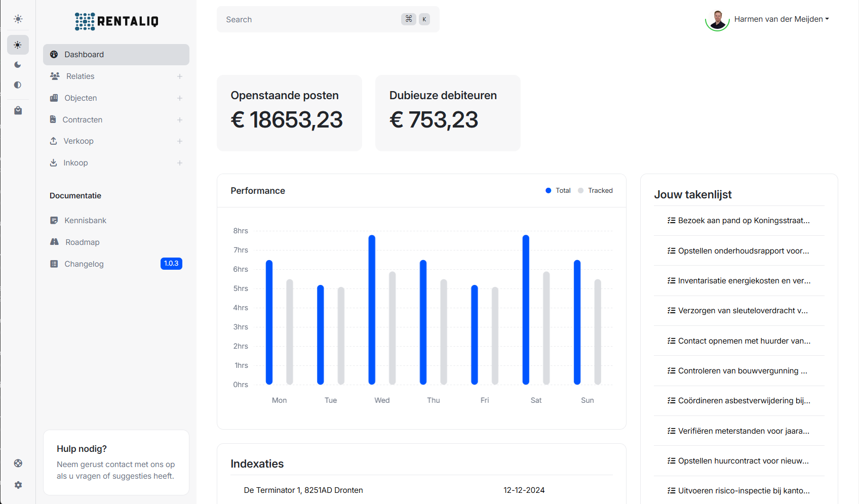Expand the Relaties menu plus sign

180,76
